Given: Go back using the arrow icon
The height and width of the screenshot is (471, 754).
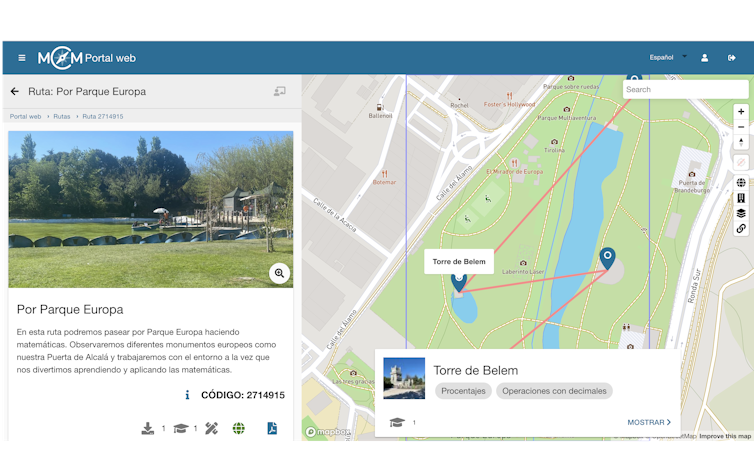Looking at the screenshot, I should (15, 91).
